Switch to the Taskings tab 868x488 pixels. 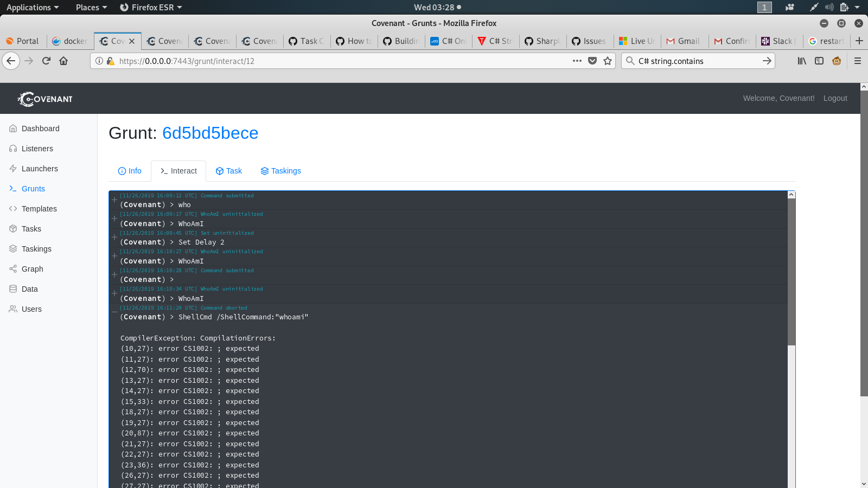point(281,171)
